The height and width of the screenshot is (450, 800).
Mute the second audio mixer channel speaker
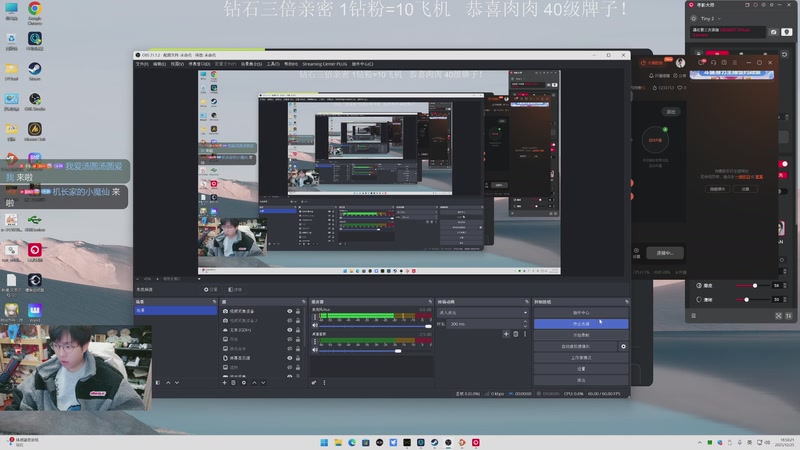(x=315, y=350)
